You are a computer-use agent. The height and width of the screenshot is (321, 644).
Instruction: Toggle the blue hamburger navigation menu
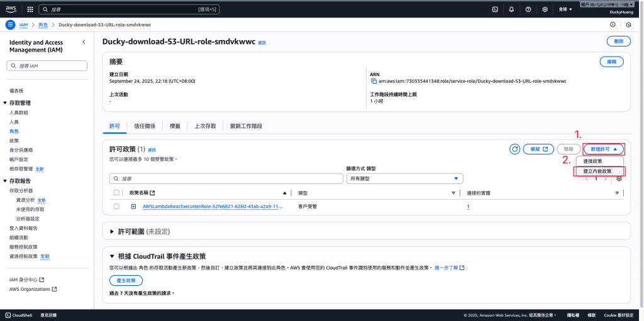(x=10, y=24)
